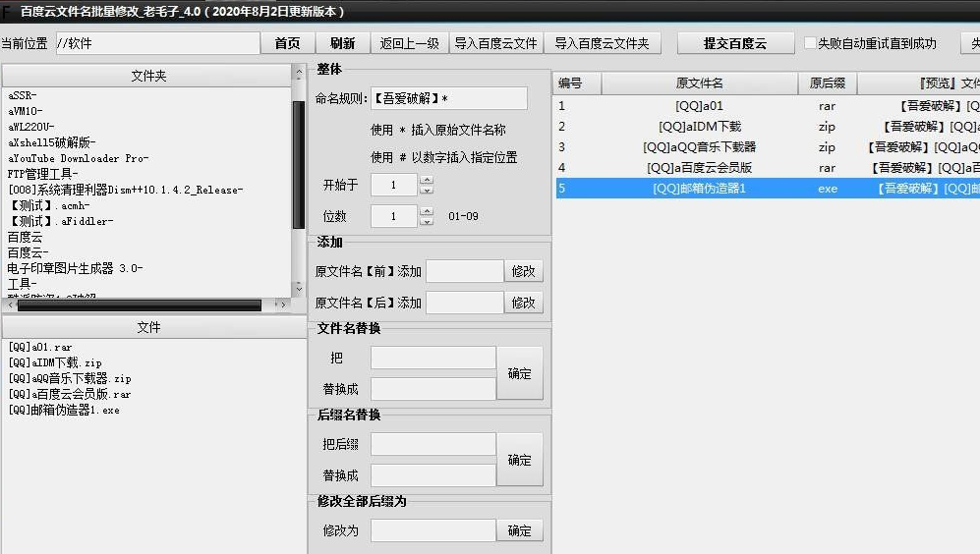
Task: Click 导入百度云文件 button
Action: pos(495,43)
